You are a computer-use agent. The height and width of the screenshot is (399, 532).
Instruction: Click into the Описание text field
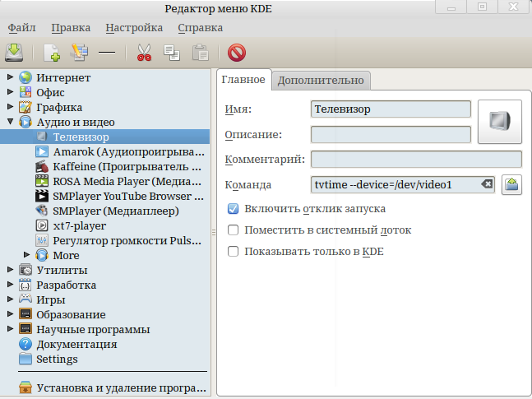(391, 134)
